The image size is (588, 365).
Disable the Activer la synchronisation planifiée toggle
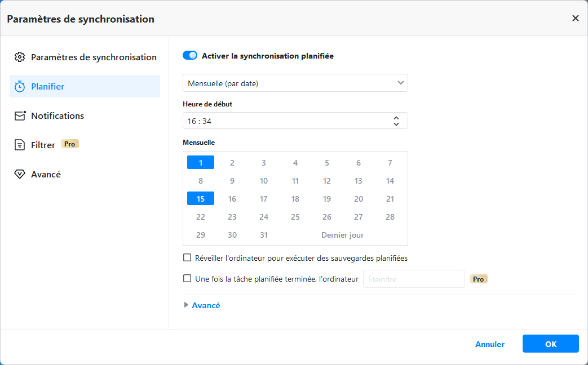[x=190, y=56]
